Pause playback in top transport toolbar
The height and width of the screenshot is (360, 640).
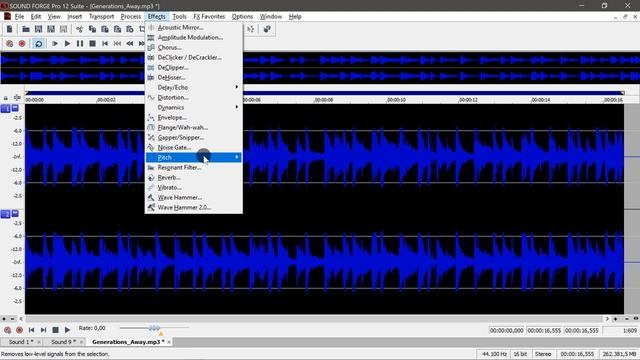pyautogui.click(x=80, y=43)
